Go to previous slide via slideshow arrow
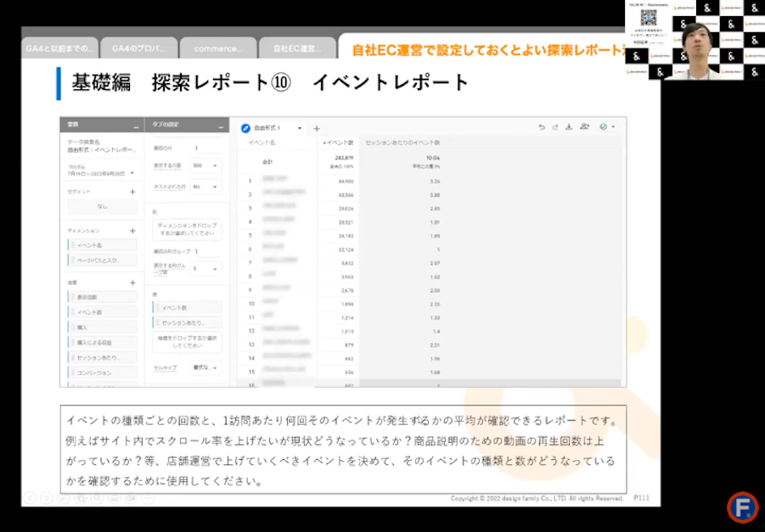The width and height of the screenshot is (765, 532). pyautogui.click(x=31, y=498)
